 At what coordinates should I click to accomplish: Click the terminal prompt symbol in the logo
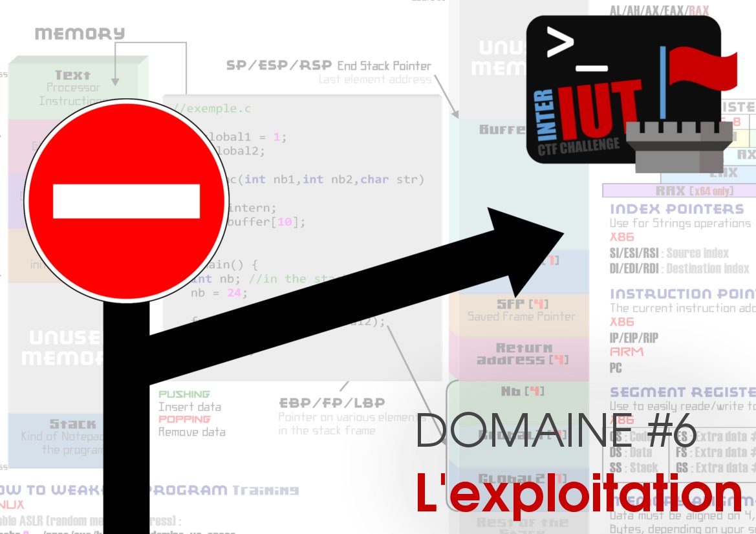[577, 49]
